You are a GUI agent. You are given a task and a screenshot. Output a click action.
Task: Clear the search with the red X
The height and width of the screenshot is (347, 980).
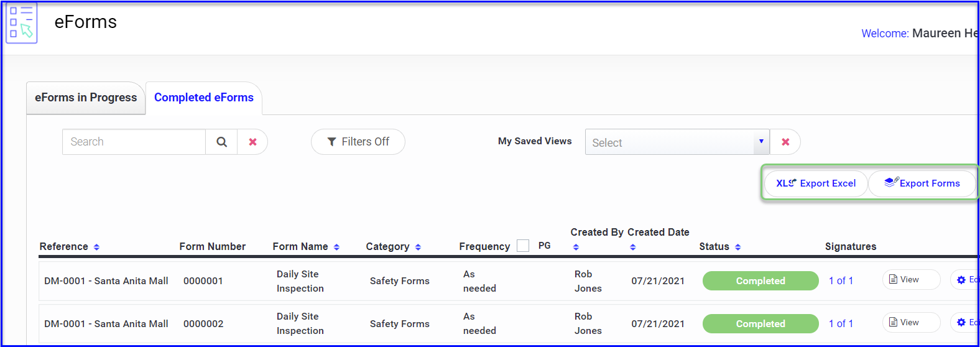tap(252, 142)
